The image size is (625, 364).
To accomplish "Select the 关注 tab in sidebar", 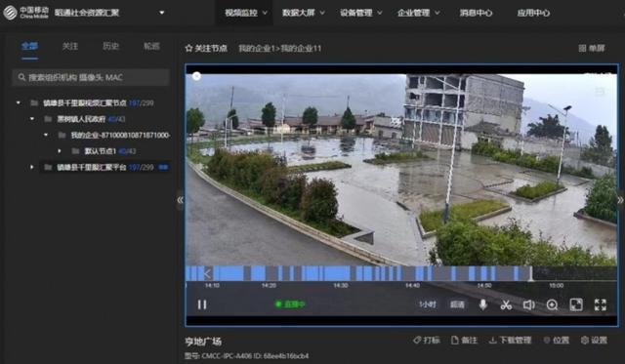I will [x=70, y=46].
